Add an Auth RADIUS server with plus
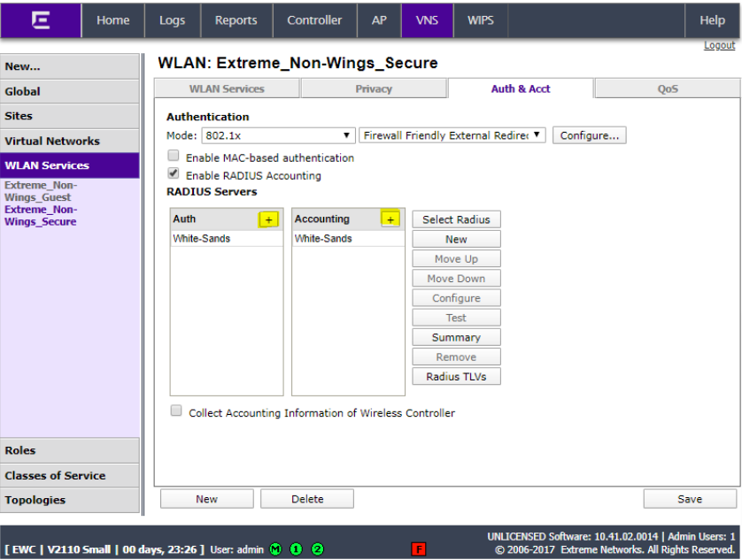This screenshot has width=742, height=560. pos(268,219)
